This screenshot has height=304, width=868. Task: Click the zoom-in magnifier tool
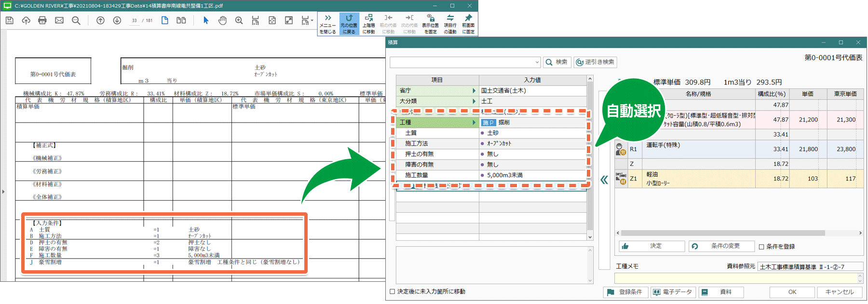coord(239,20)
